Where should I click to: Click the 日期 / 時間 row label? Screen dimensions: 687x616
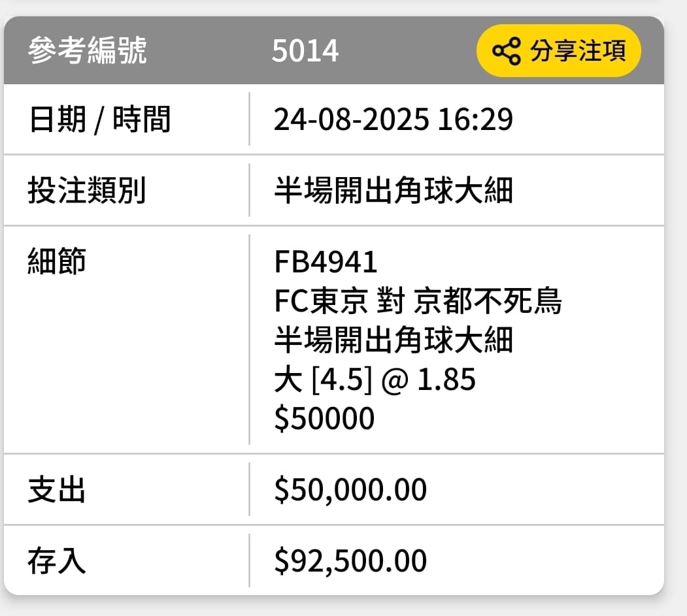pos(99,119)
